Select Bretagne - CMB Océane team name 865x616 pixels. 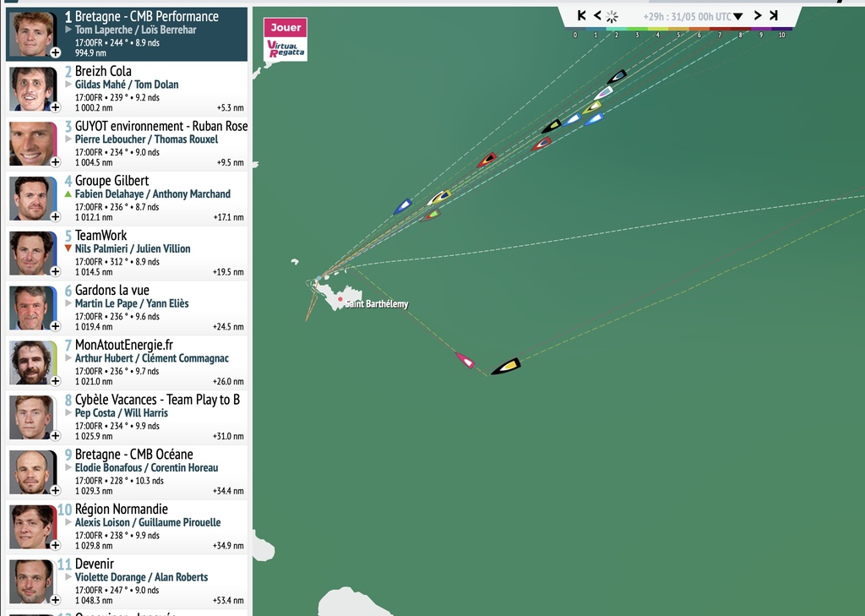tap(134, 454)
